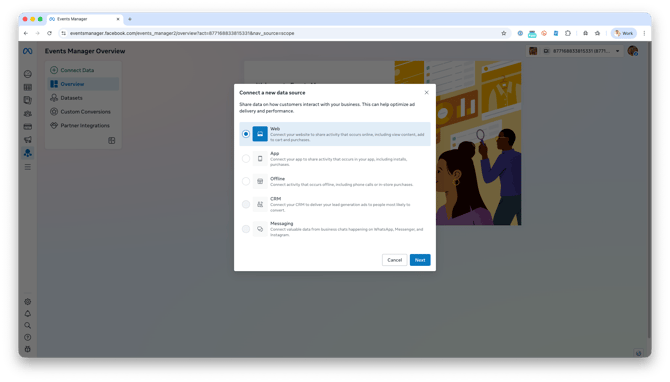The height and width of the screenshot is (382, 670).
Task: Open the megaphone ads icon in the left rail
Action: [28, 139]
